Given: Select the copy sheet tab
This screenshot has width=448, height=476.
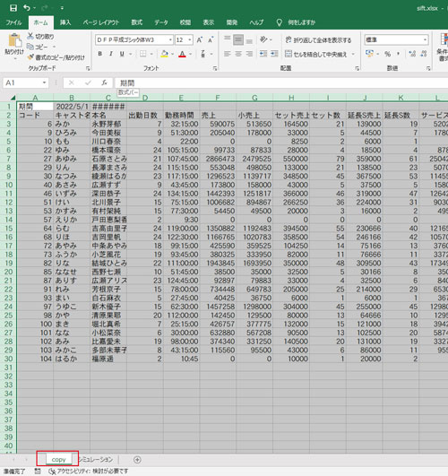Looking at the screenshot, I should [x=58, y=460].
